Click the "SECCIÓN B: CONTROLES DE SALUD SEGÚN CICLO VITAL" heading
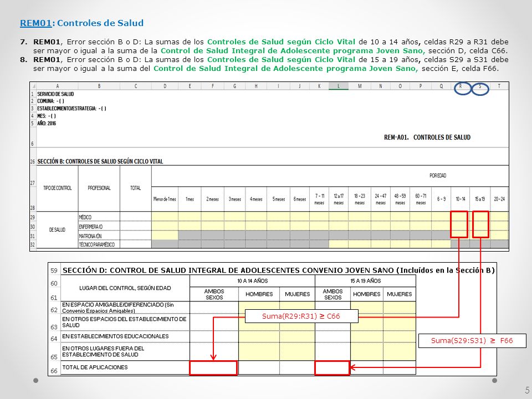532x399 pixels. click(x=100, y=161)
